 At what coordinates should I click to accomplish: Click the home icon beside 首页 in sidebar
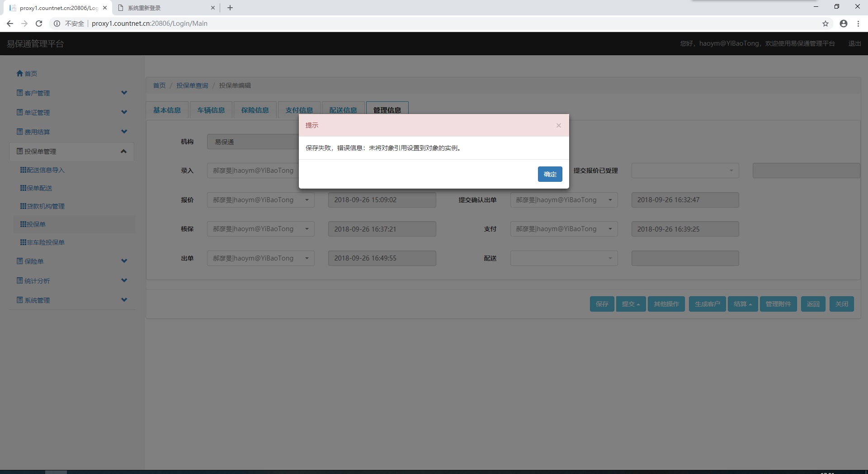[x=19, y=73]
